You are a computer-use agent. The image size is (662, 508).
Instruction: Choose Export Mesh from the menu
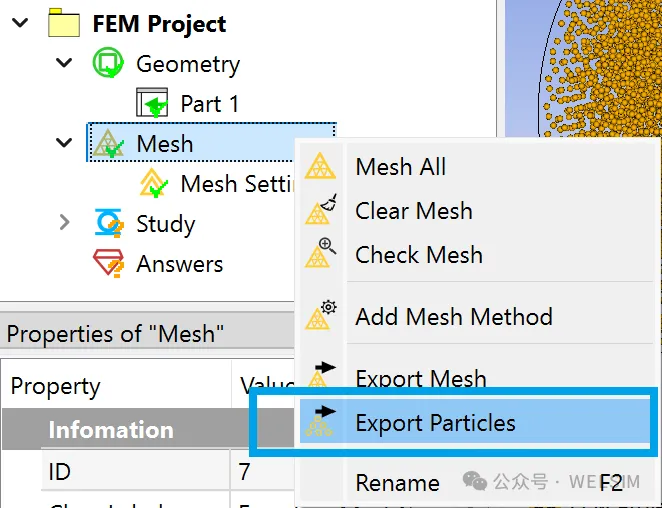(421, 379)
